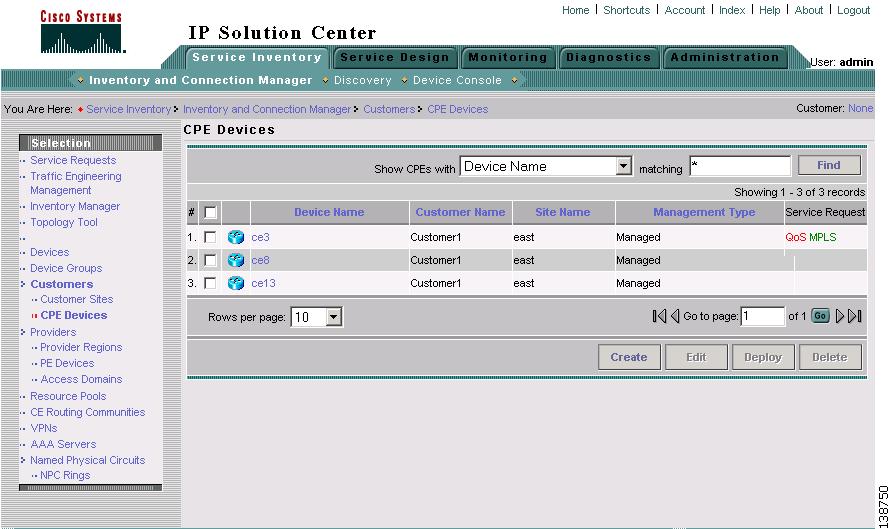Go to the first page of records
This screenshot has width=890, height=529.
click(659, 316)
